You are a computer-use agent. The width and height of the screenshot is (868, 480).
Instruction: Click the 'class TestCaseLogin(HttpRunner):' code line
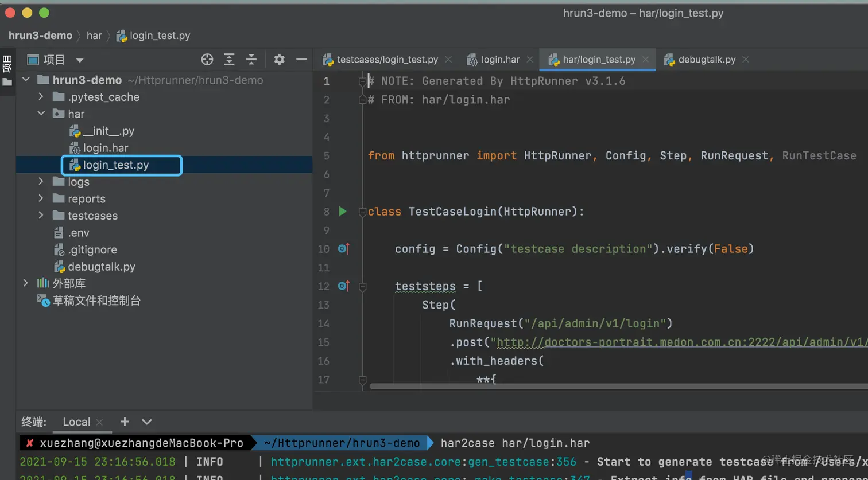tap(476, 212)
